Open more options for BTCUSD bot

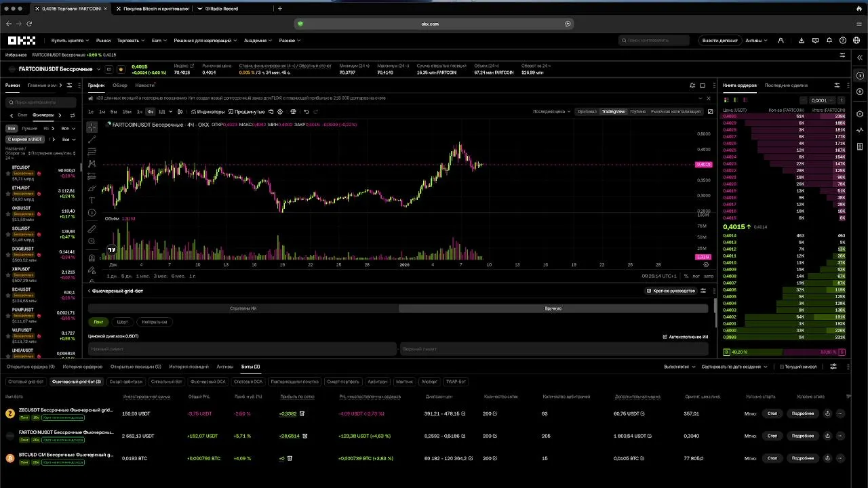[840, 458]
